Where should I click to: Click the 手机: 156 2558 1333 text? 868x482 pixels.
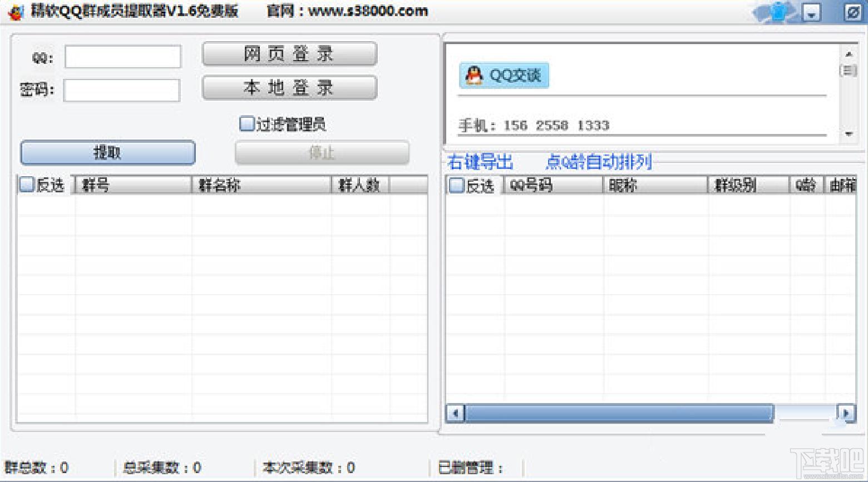[534, 125]
